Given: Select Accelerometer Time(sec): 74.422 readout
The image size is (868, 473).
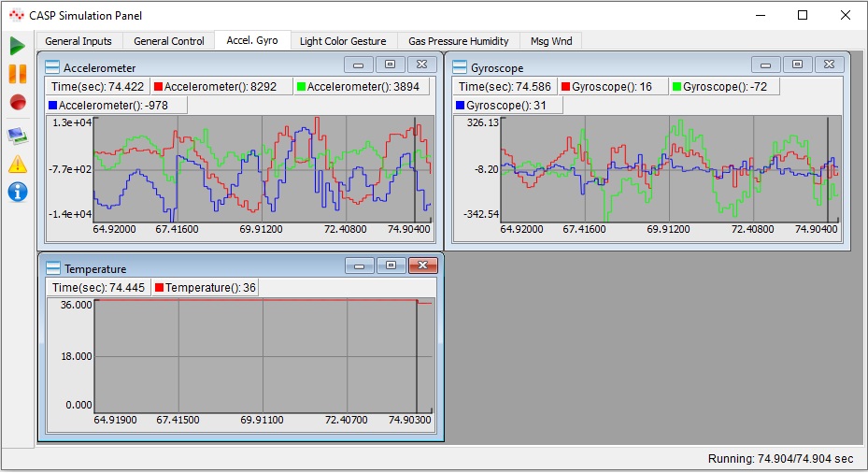Looking at the screenshot, I should [97, 86].
